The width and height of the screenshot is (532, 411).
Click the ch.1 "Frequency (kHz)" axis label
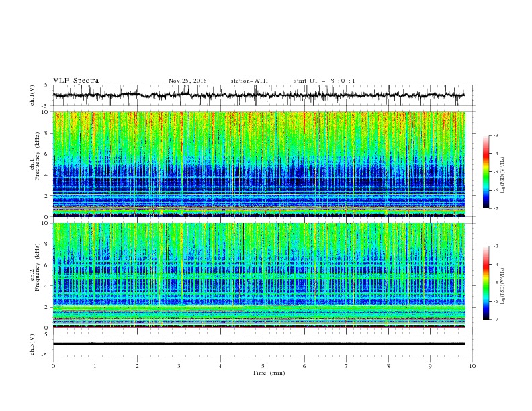(38, 156)
